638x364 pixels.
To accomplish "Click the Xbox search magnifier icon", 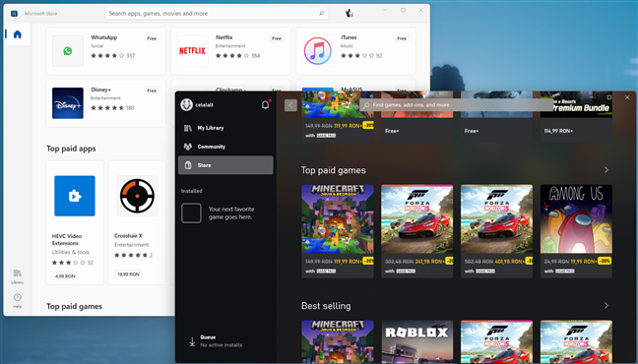I will (366, 105).
